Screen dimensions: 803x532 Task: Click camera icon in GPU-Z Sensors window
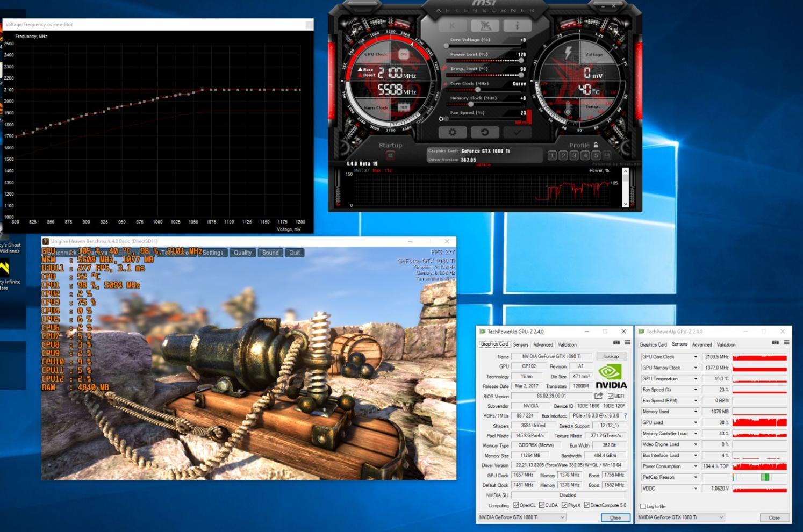[775, 342]
